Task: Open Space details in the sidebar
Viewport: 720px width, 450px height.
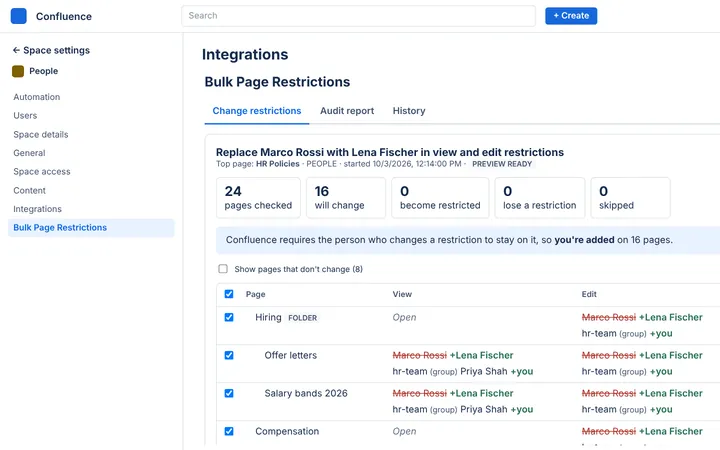Action: click(x=41, y=135)
